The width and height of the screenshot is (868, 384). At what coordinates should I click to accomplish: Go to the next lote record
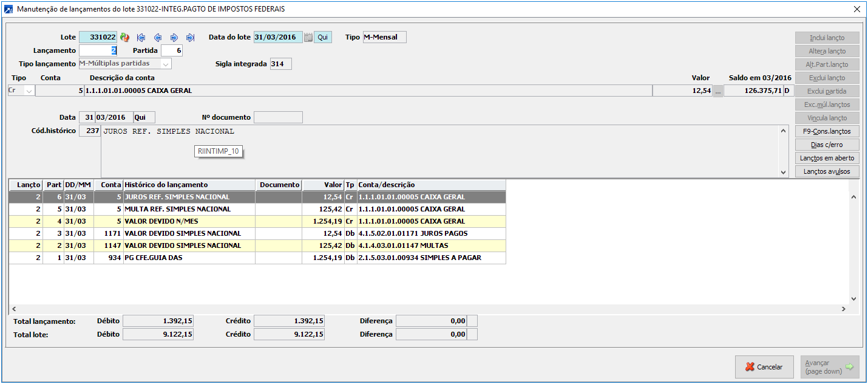click(x=174, y=38)
